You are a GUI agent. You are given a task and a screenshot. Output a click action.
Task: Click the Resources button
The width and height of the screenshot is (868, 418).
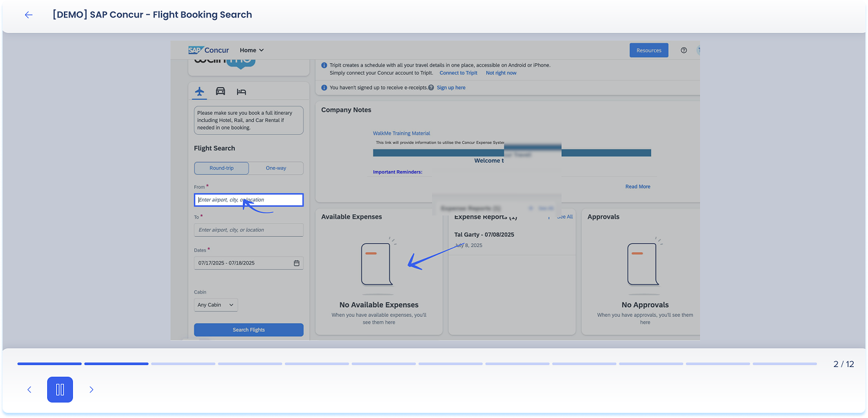tap(648, 50)
